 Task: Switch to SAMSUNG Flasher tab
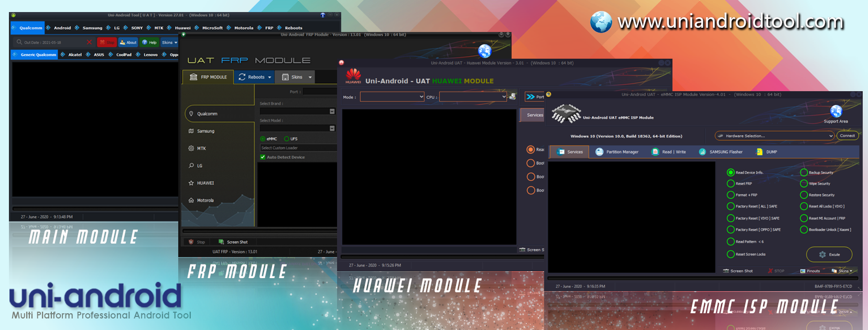point(721,152)
